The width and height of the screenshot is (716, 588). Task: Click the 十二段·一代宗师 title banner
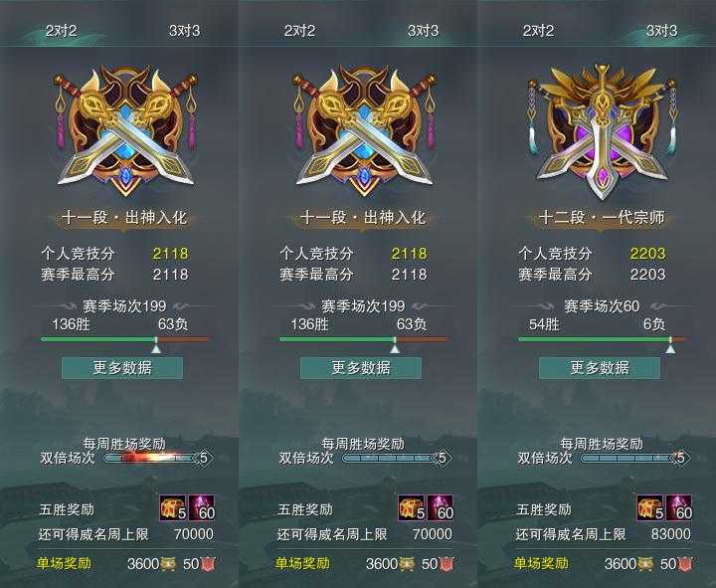(602, 218)
